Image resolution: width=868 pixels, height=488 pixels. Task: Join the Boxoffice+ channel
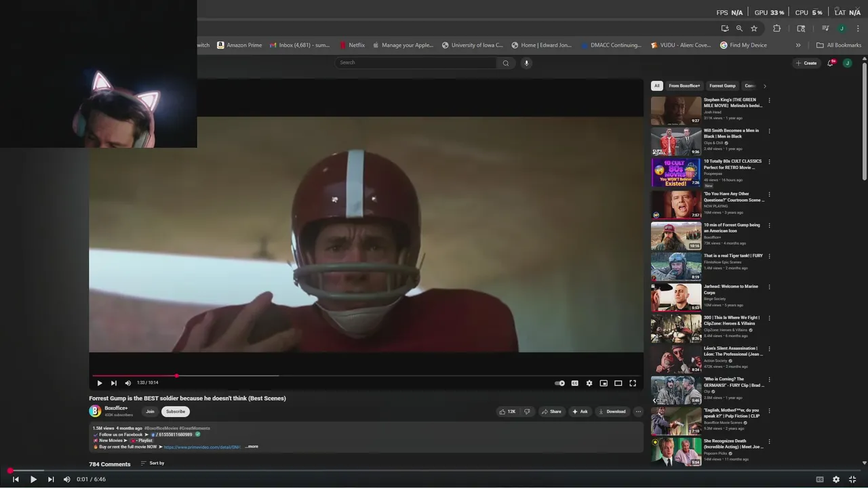[x=150, y=411]
